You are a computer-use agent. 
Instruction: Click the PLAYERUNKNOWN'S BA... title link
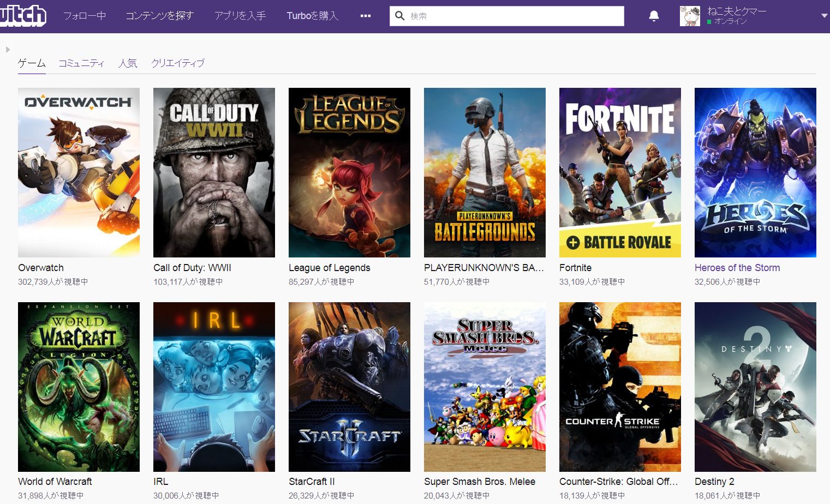[x=484, y=268]
